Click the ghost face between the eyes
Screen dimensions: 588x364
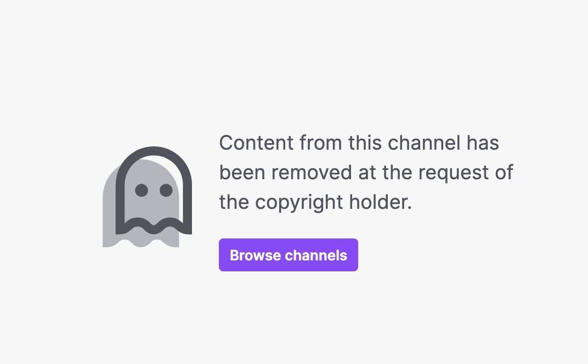pyautogui.click(x=154, y=190)
